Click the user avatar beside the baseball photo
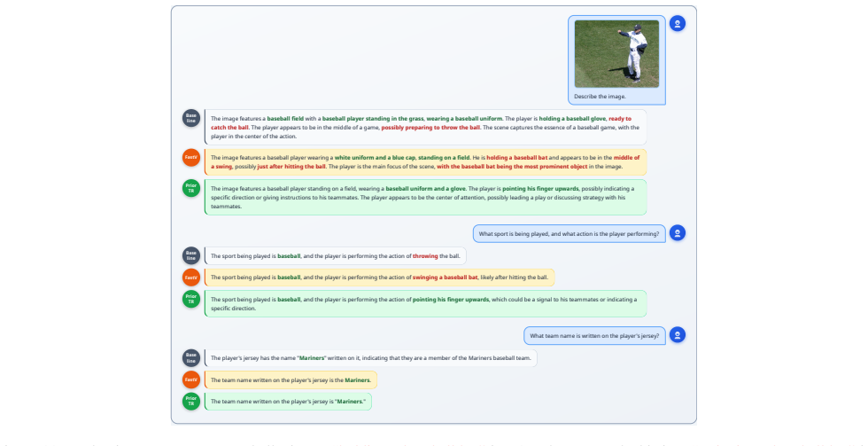 677,23
